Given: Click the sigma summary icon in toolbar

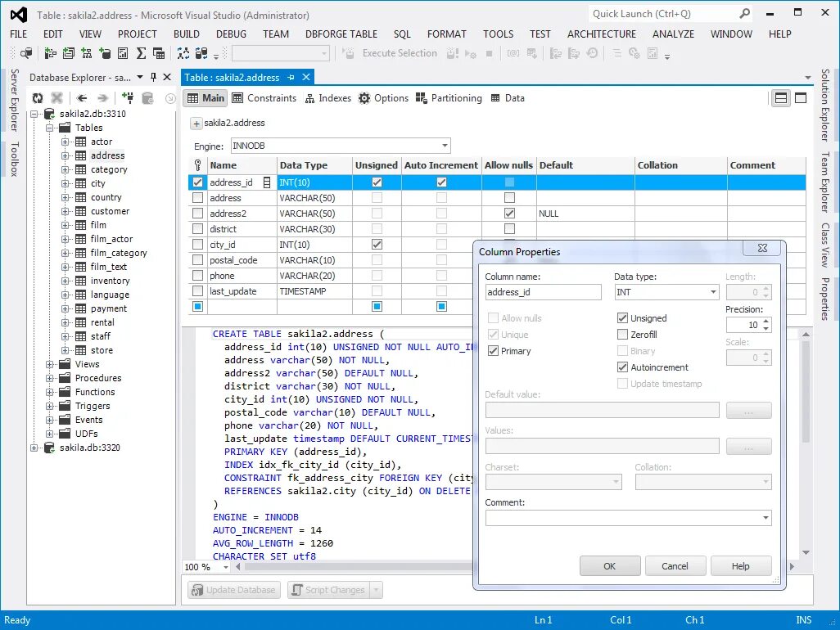Looking at the screenshot, I should pyautogui.click(x=141, y=53).
